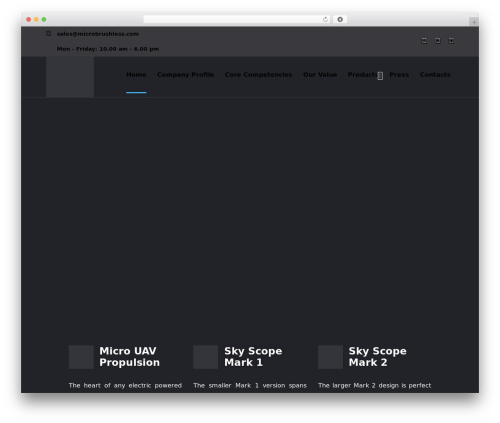Select the Our Value menu item
Viewport: 500px width, 423px height.
[320, 75]
